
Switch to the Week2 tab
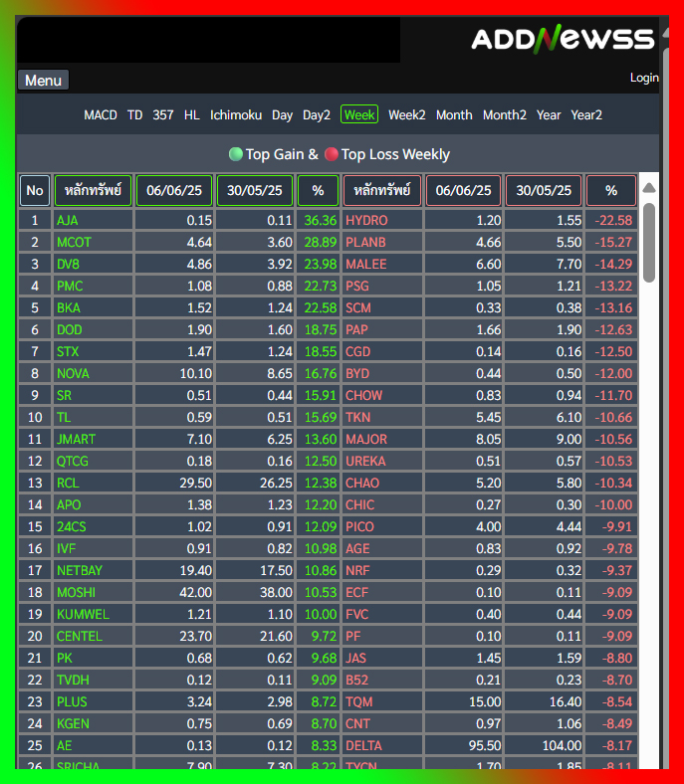point(407,115)
